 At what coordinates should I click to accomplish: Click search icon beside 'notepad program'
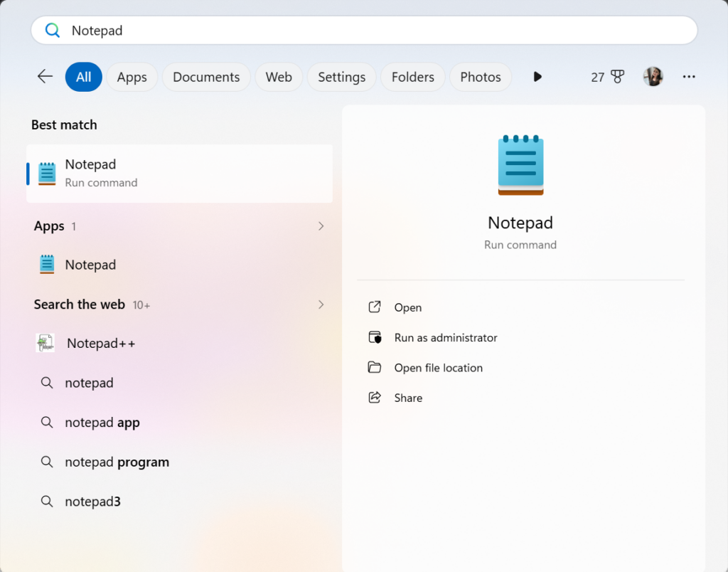point(47,462)
